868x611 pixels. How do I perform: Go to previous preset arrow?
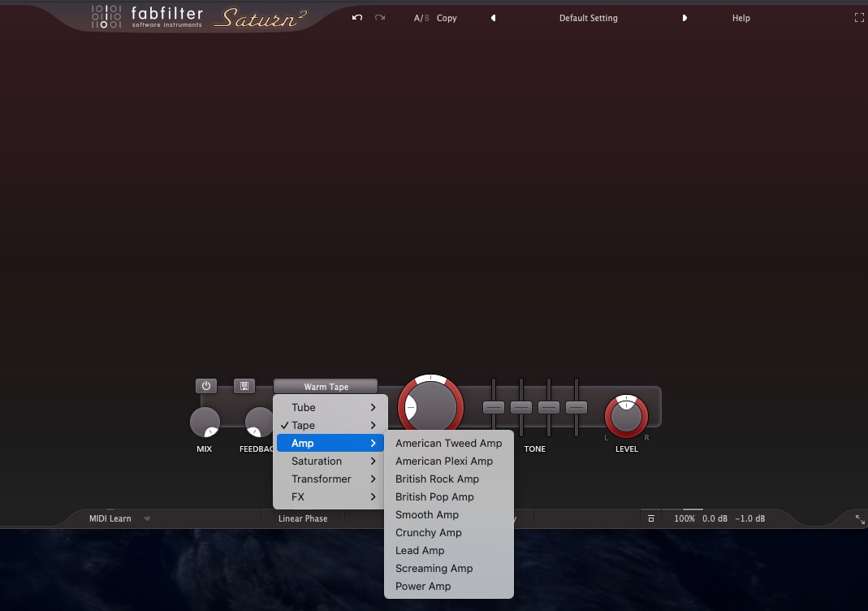(493, 18)
